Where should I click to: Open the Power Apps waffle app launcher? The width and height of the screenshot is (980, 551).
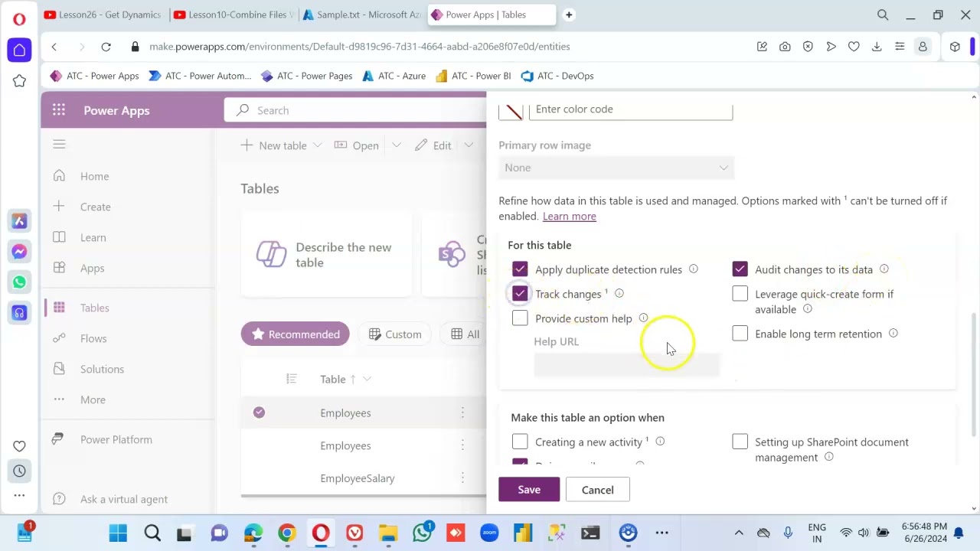point(59,110)
